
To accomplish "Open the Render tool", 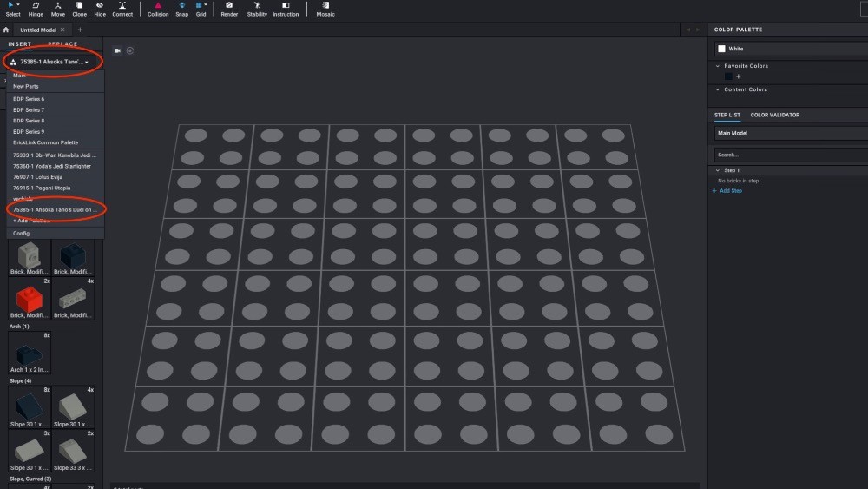I will coord(229,9).
